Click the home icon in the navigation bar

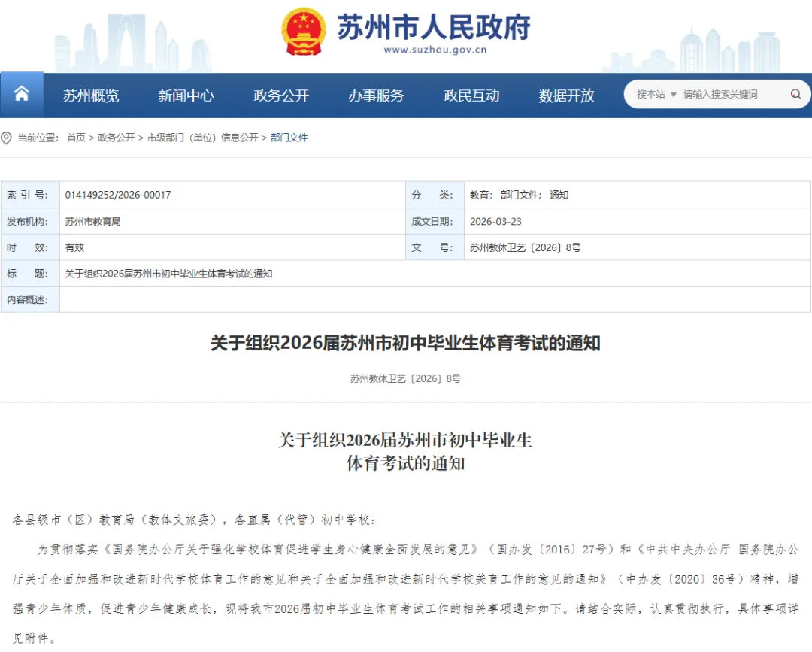(x=22, y=94)
